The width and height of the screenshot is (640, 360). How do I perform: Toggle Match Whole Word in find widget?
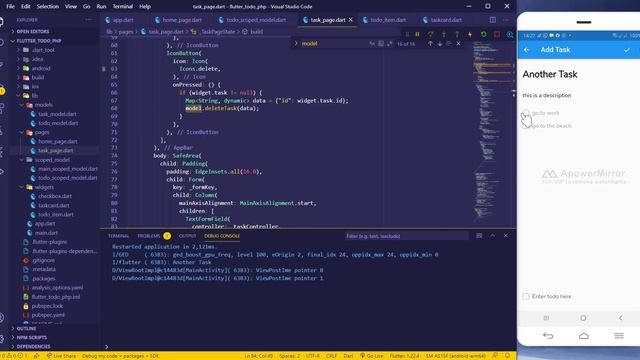pos(380,44)
